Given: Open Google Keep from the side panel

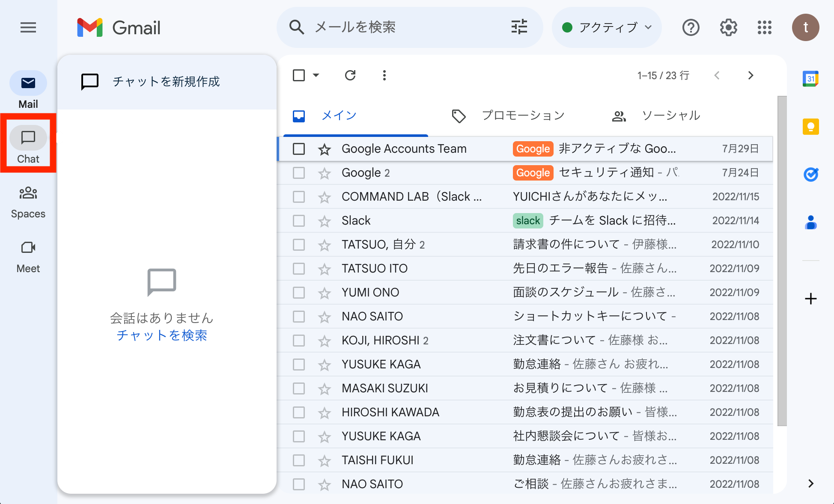Looking at the screenshot, I should click(810, 127).
